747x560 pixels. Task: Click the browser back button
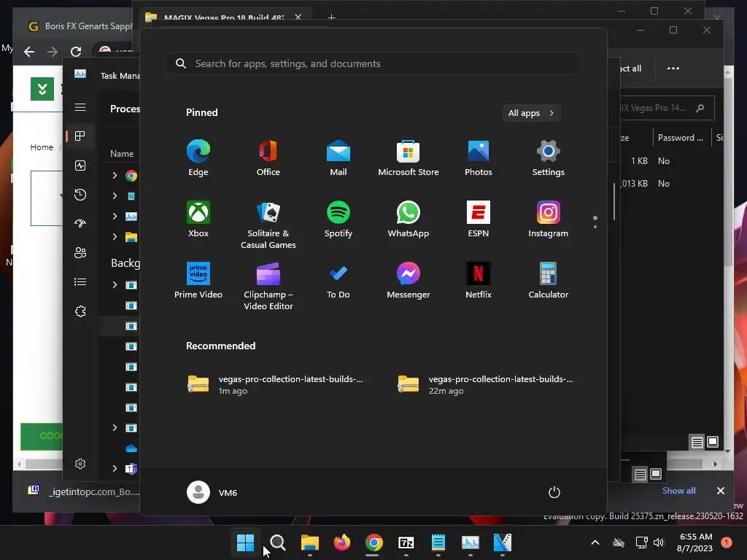point(29,52)
